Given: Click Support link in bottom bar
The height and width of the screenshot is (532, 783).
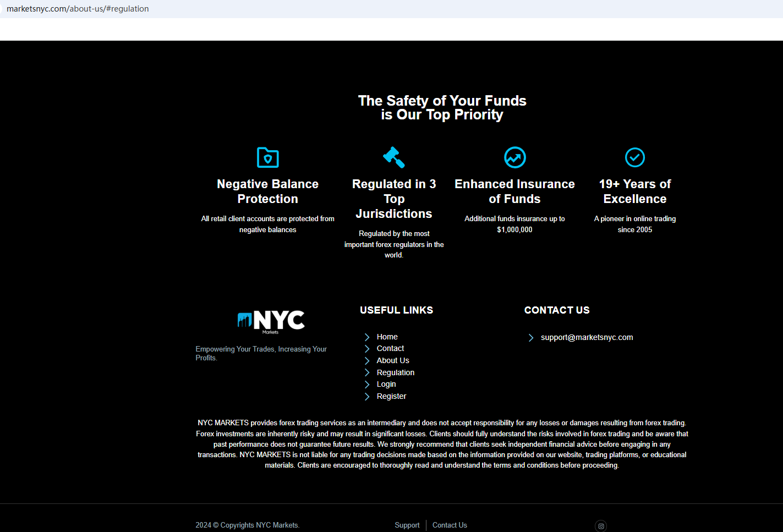Looking at the screenshot, I should (407, 525).
